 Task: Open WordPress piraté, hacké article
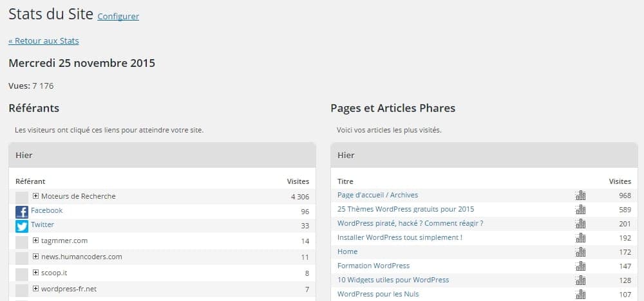tap(410, 223)
